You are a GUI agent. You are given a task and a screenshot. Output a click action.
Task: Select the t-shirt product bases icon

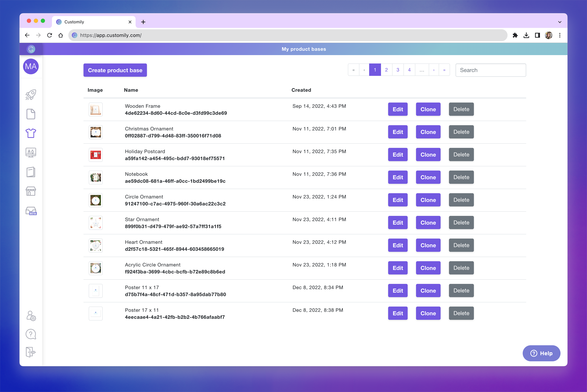click(x=31, y=133)
